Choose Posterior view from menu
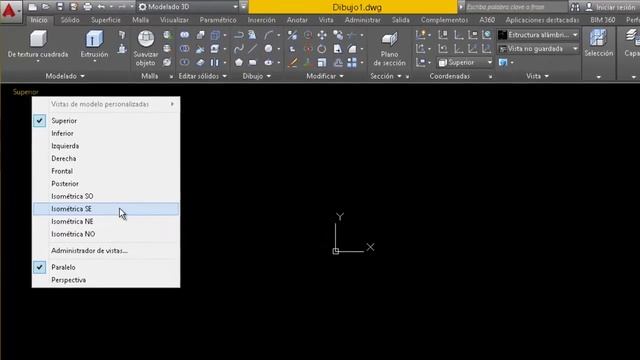 pyautogui.click(x=106, y=184)
